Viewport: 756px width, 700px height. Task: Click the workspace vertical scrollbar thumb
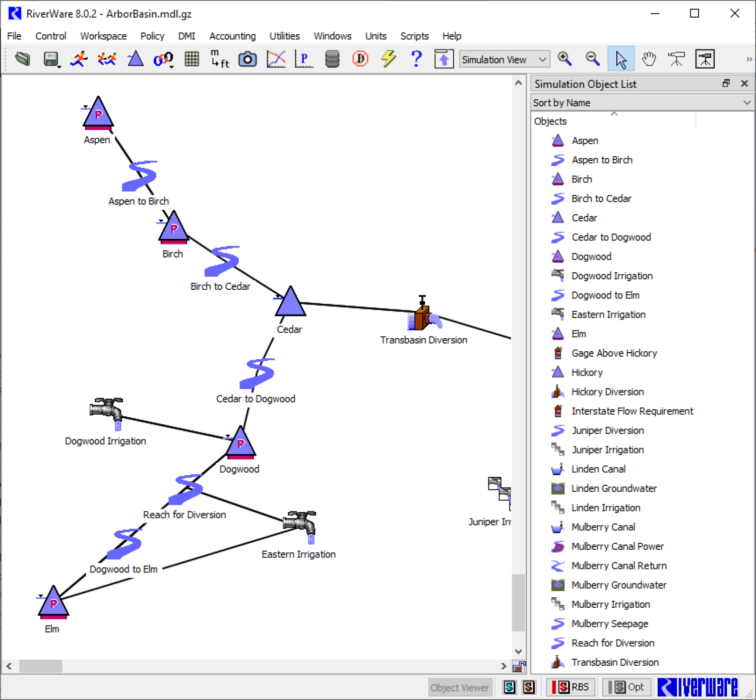[519, 603]
